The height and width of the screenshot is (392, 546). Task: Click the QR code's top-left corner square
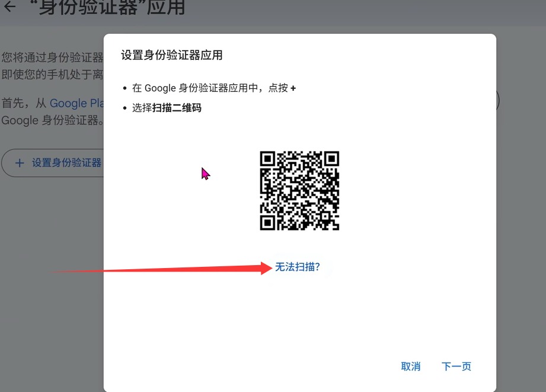pyautogui.click(x=268, y=159)
